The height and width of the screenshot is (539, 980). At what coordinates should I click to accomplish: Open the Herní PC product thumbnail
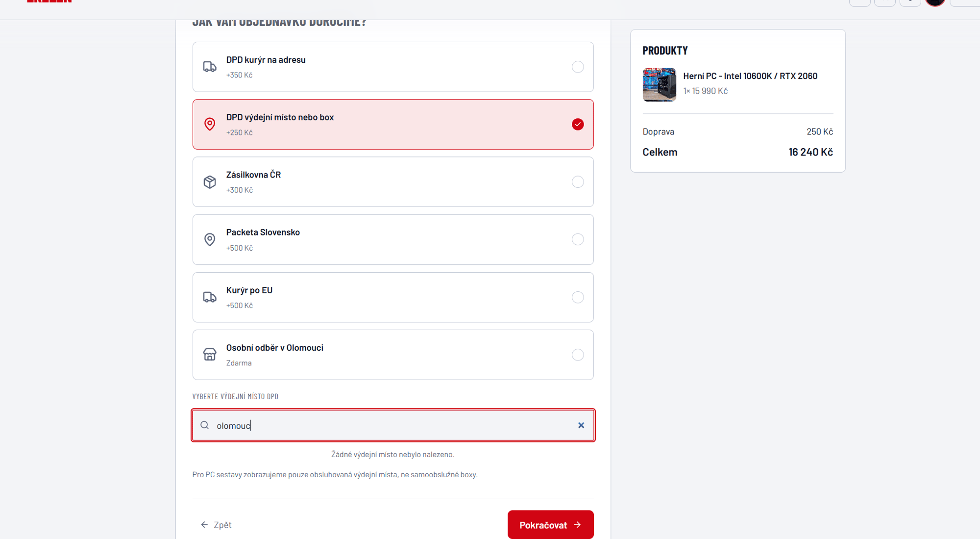(659, 84)
